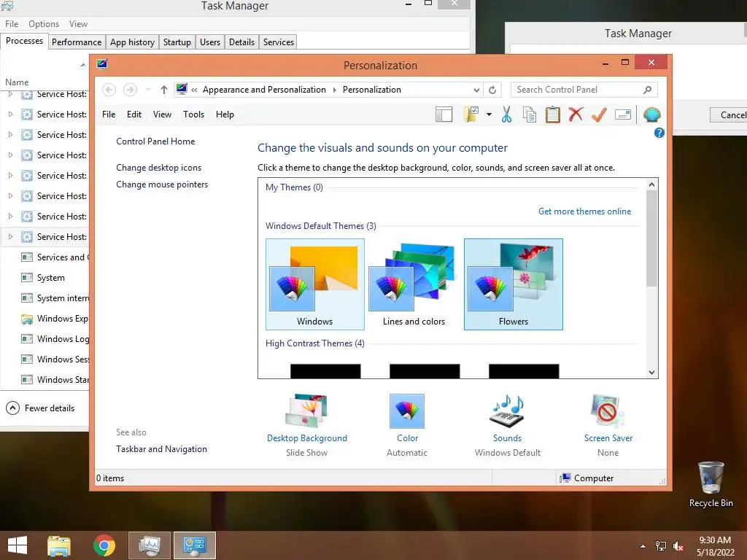This screenshot has height=560, width=747.
Task: Open View menu in Task Manager
Action: point(78,24)
